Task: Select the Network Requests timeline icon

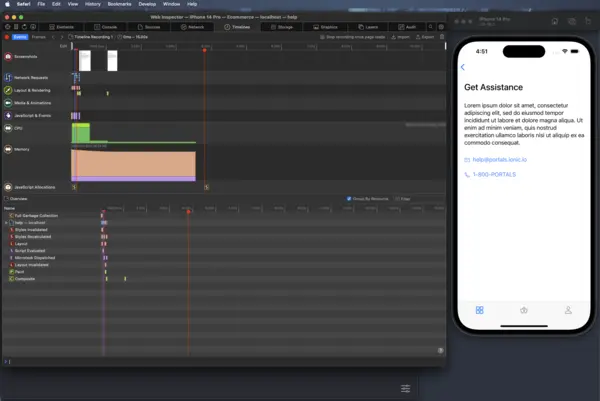Action: 6,77
